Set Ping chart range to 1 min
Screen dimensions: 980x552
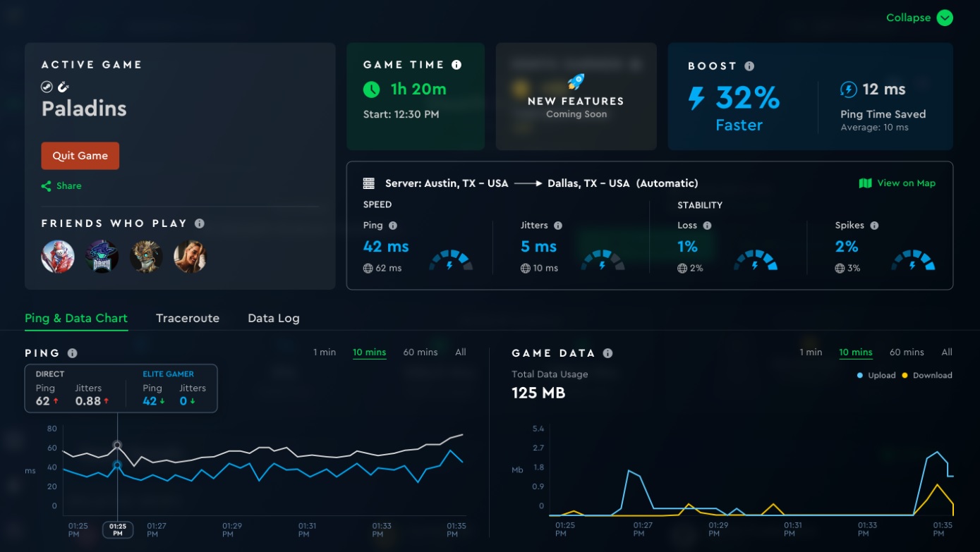tap(325, 352)
